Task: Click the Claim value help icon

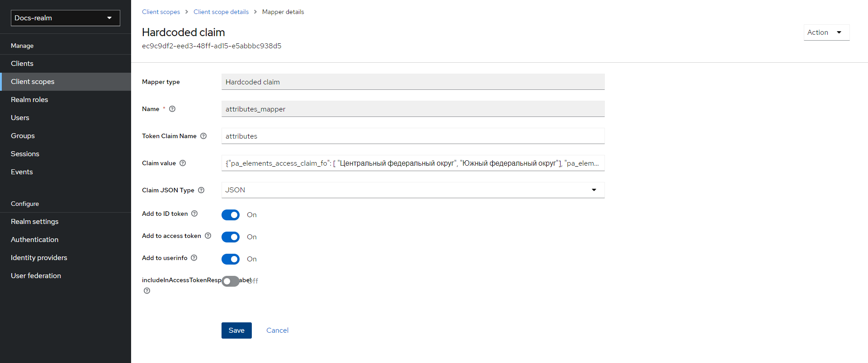Action: tap(183, 163)
